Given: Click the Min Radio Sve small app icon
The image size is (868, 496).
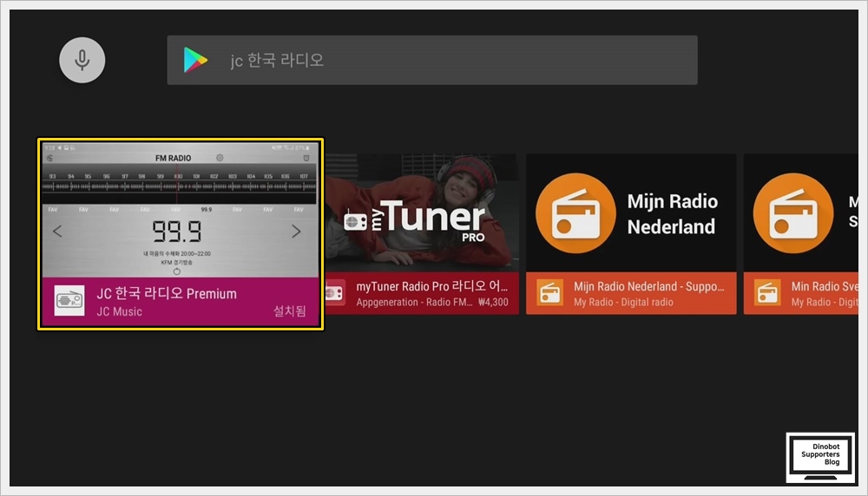Looking at the screenshot, I should click(x=768, y=293).
